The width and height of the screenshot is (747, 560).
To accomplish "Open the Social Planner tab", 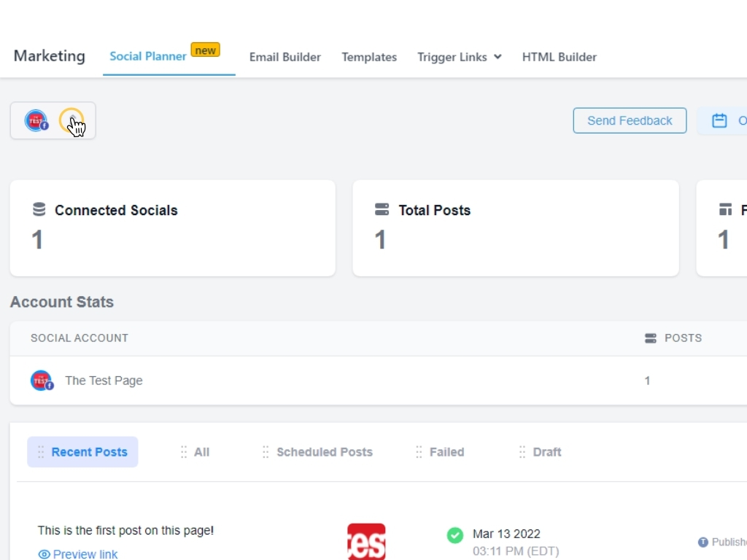I will click(x=147, y=56).
